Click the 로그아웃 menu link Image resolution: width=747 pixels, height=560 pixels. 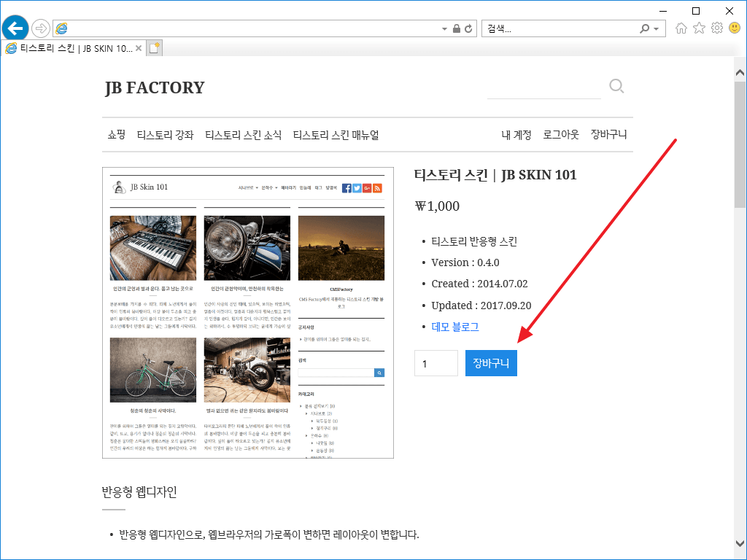point(561,135)
